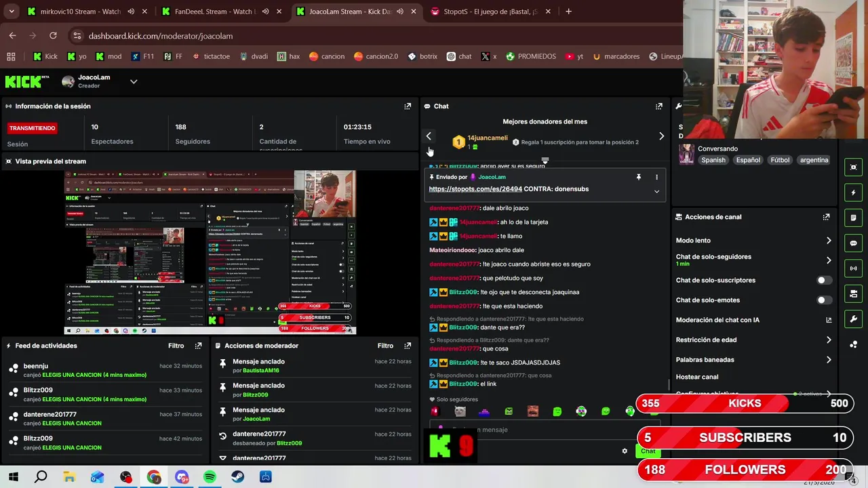Open the PROMIEDOS bookmark
Screen dimensions: 868x488
[530, 56]
